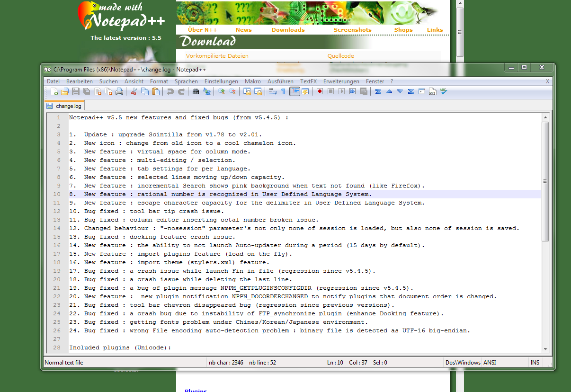Open the Fenster menu
The height and width of the screenshot is (392, 571).
pos(375,81)
